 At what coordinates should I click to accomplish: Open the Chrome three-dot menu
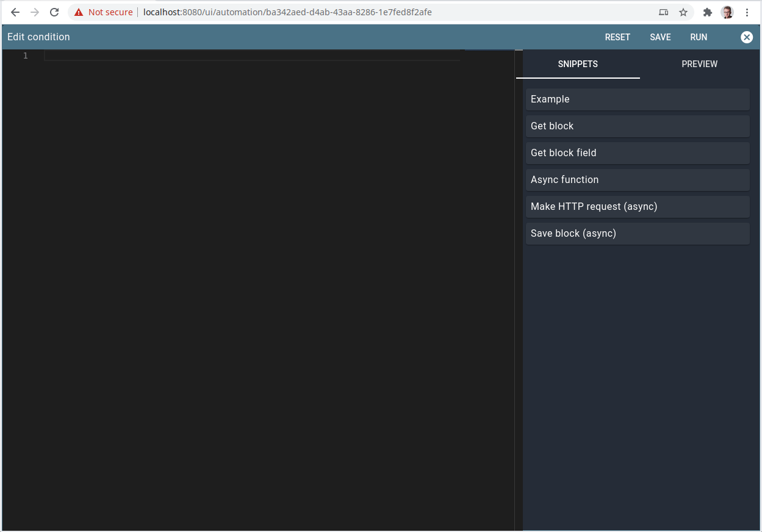(x=747, y=12)
